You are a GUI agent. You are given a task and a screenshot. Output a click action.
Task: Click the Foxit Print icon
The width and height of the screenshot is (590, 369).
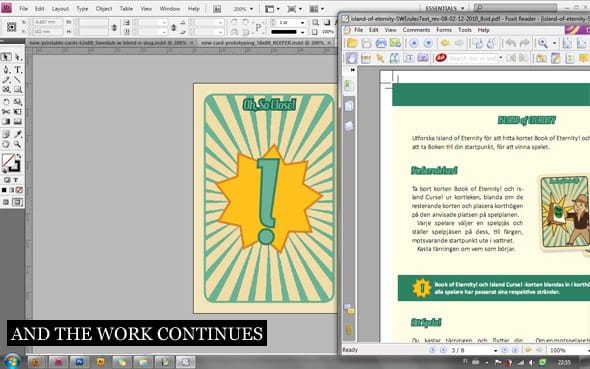pos(381,43)
